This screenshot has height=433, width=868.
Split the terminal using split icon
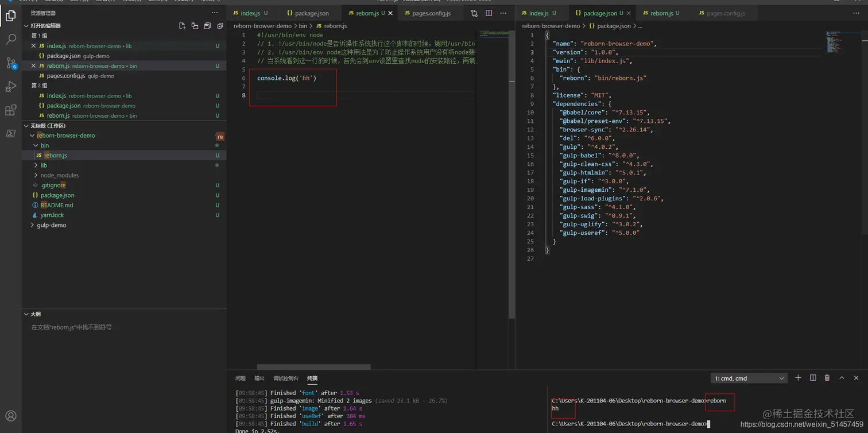pyautogui.click(x=813, y=378)
